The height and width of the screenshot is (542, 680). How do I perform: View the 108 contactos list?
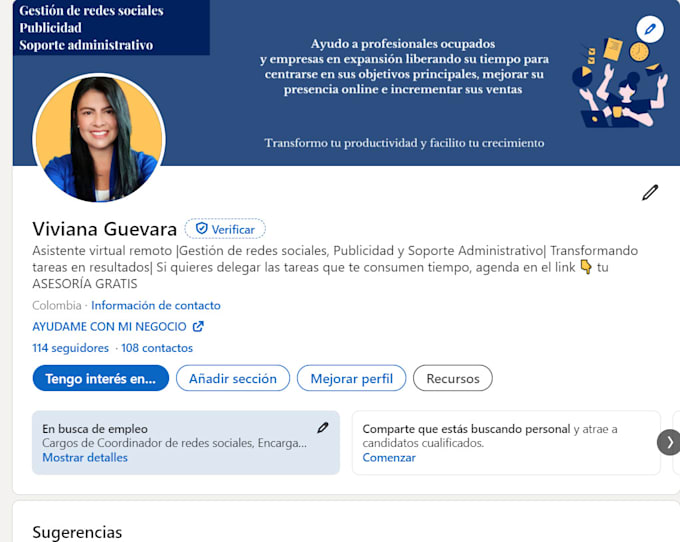tap(157, 348)
